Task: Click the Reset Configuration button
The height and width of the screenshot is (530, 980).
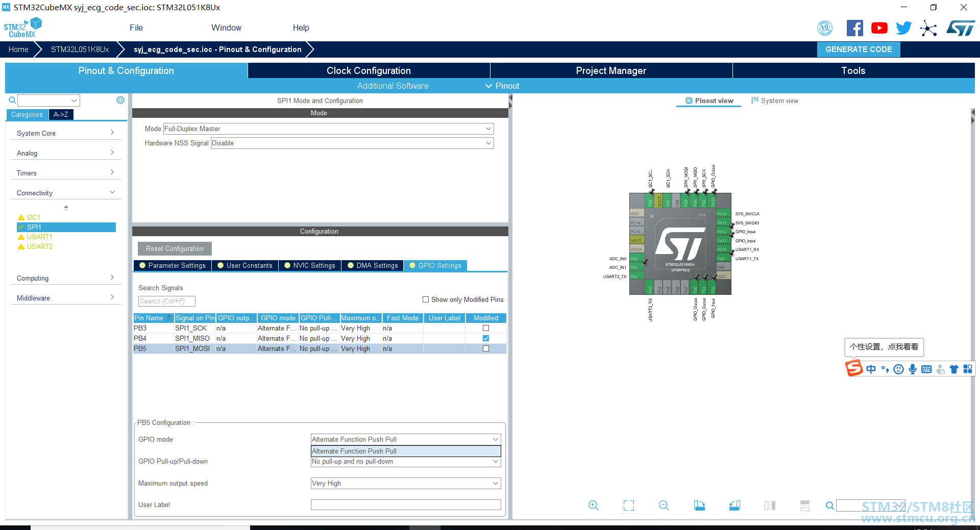Action: [x=175, y=248]
